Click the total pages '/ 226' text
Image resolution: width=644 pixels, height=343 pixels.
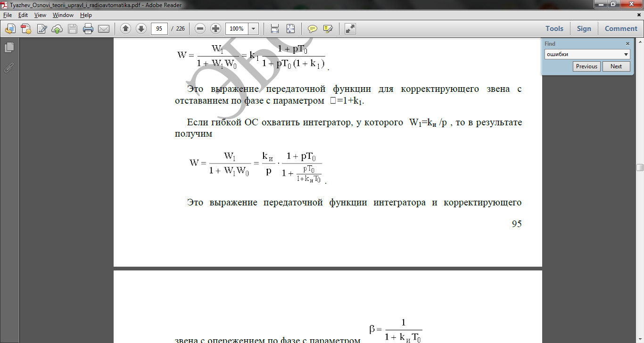click(x=178, y=29)
